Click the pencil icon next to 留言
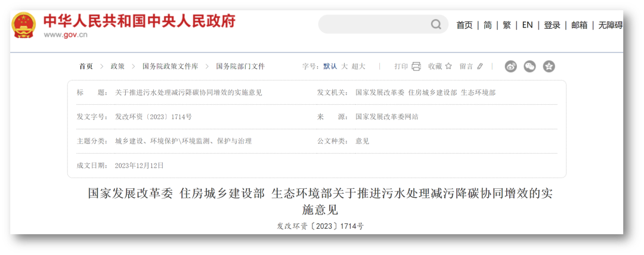This screenshot has height=255, width=644. 480,66
